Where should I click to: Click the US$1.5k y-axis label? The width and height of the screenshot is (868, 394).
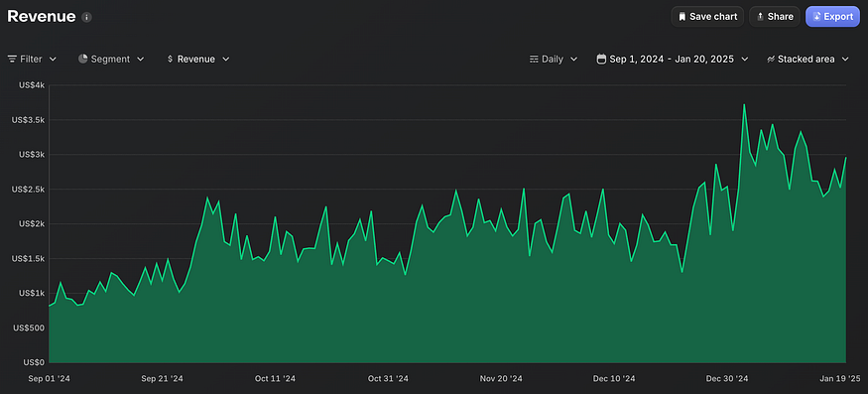[28, 259]
